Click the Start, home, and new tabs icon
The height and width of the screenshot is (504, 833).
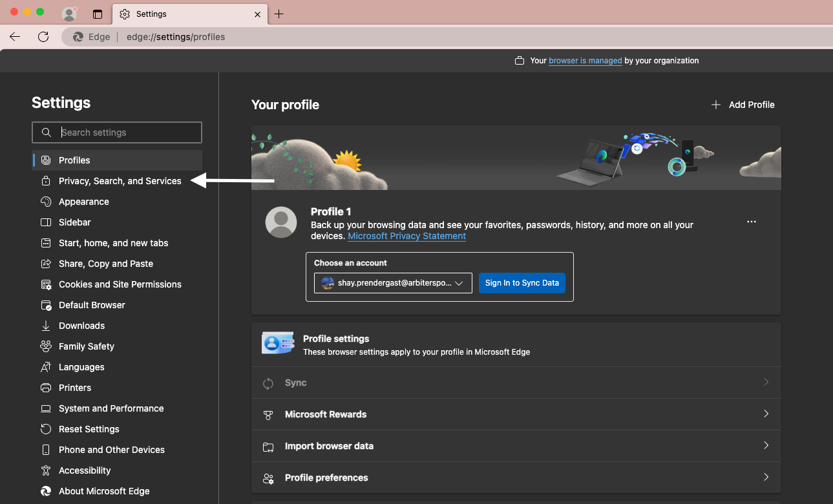46,243
